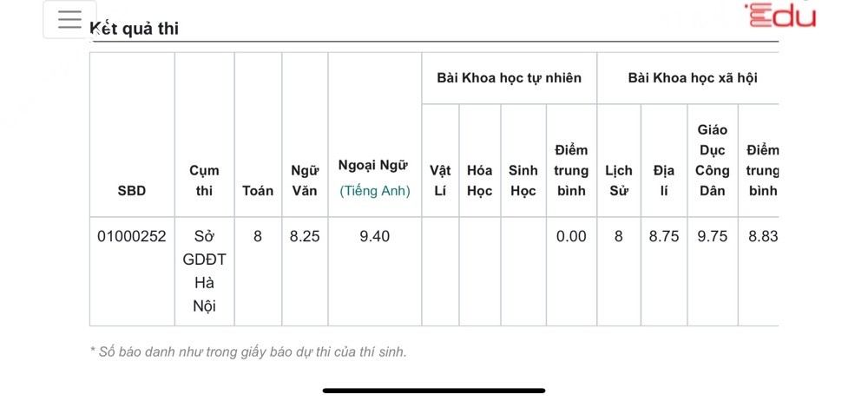The height and width of the screenshot is (401, 868).
Task: Click the Edu logo
Action: click(x=781, y=15)
